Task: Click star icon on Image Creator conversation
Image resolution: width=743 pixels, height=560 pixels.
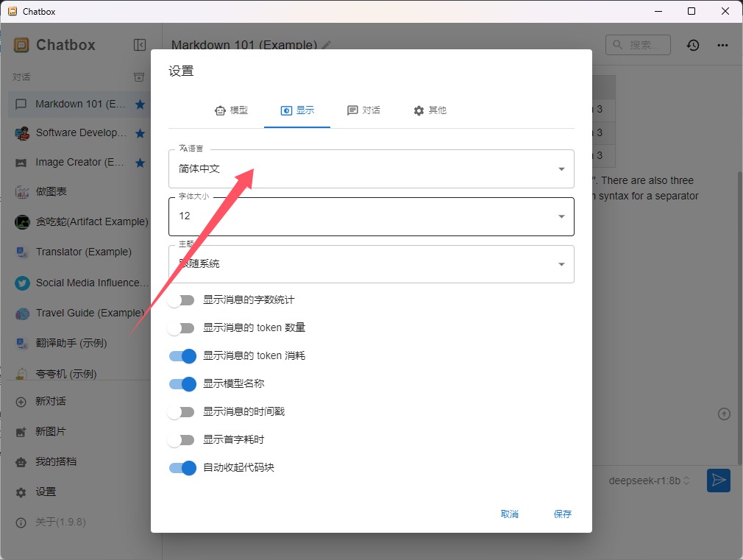Action: pos(140,163)
